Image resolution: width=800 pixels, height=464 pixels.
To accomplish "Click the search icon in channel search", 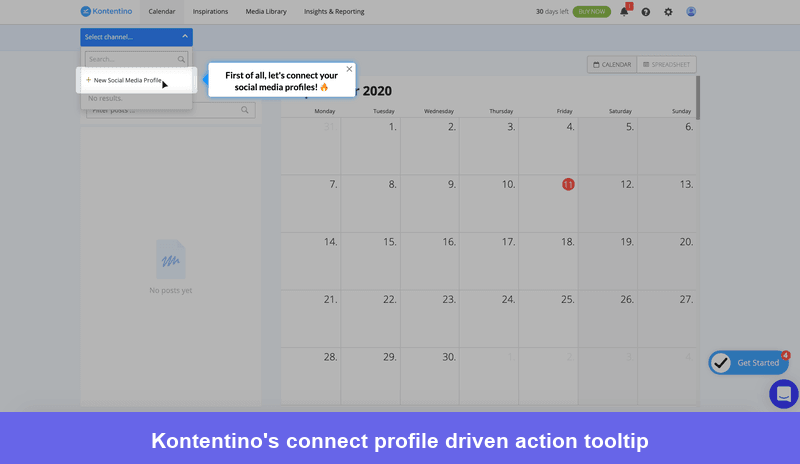I will pyautogui.click(x=181, y=59).
